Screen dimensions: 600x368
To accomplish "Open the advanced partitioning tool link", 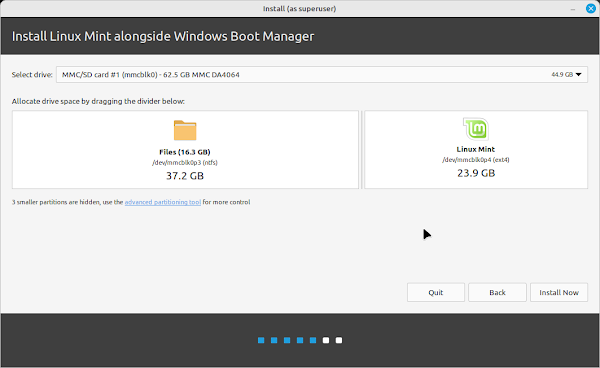I will [x=163, y=202].
